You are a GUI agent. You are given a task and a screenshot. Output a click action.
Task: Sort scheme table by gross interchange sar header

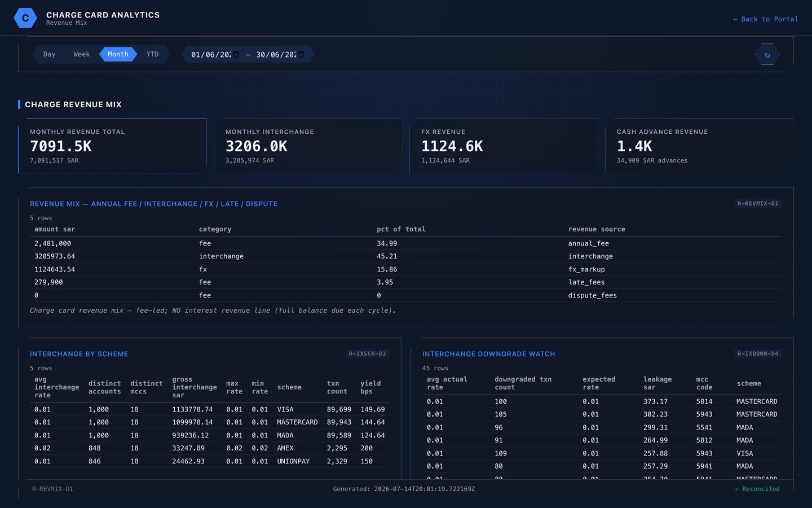(x=195, y=387)
